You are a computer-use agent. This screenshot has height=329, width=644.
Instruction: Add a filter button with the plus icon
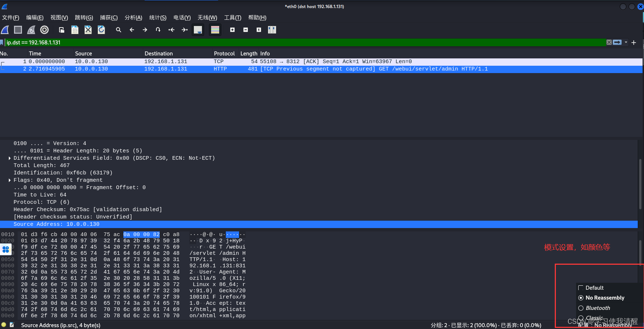(634, 43)
